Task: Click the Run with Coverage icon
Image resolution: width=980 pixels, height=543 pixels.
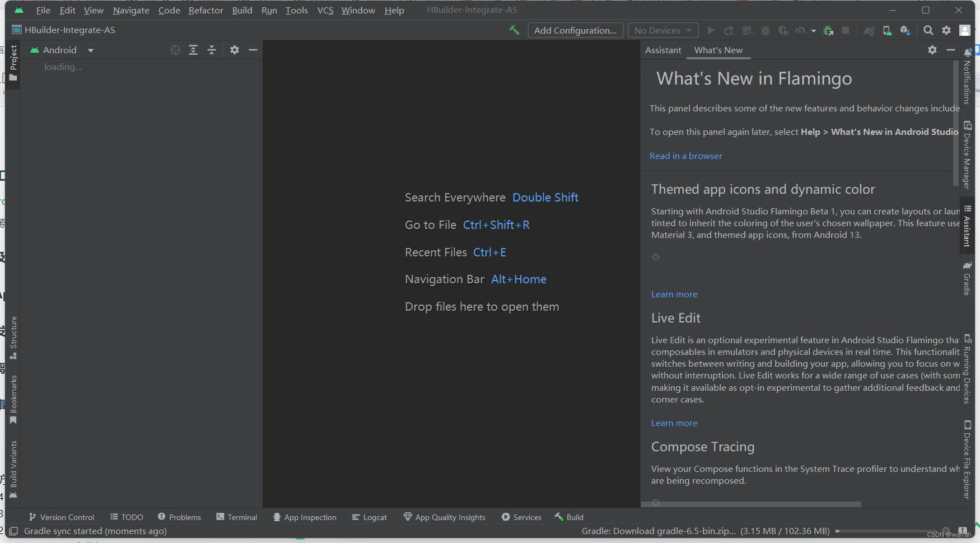Action: (783, 30)
